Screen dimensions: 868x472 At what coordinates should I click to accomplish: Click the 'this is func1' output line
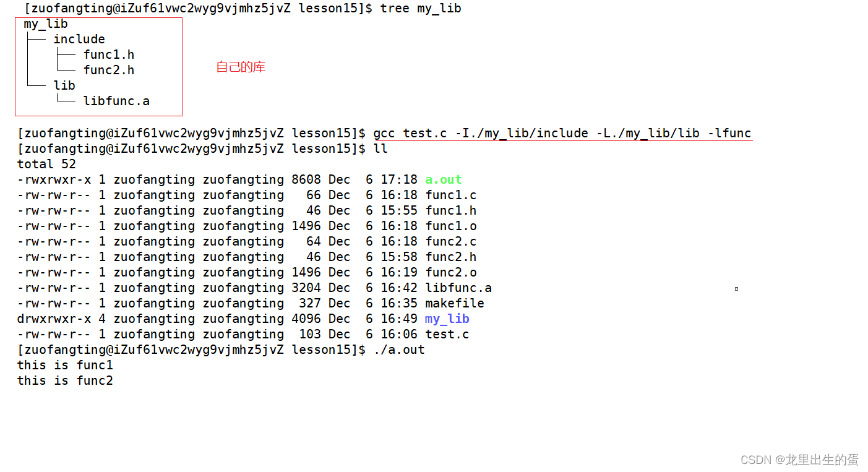click(x=65, y=366)
